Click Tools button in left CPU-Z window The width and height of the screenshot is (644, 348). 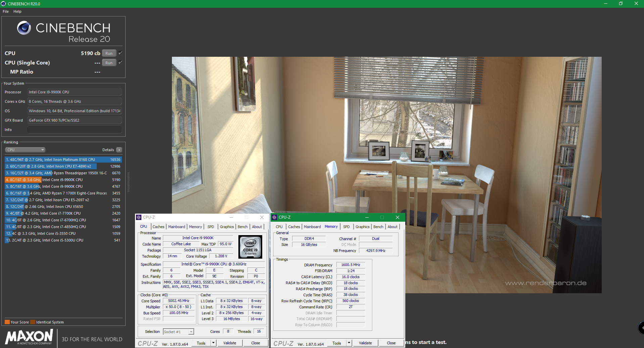coord(201,343)
